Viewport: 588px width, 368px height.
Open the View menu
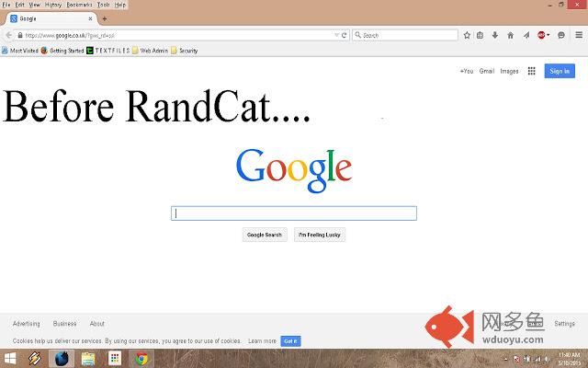tap(35, 5)
